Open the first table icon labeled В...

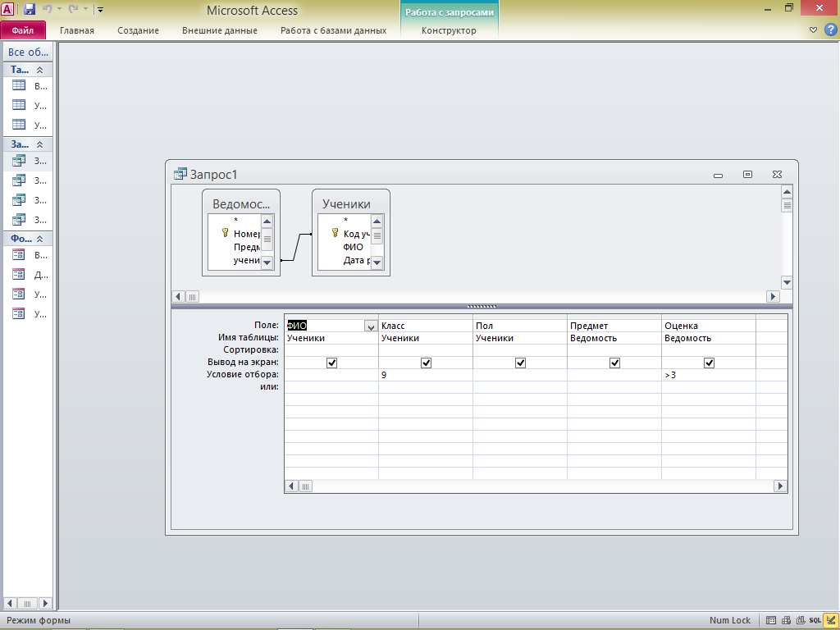19,85
